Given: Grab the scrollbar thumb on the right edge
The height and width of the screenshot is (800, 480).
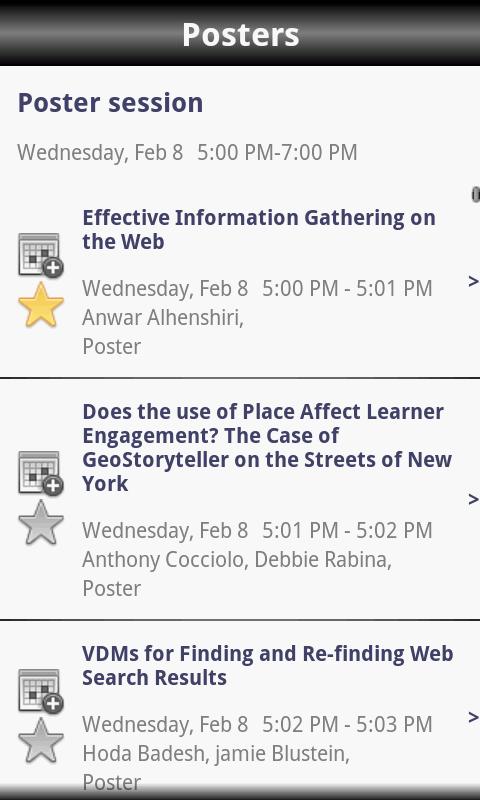Looking at the screenshot, I should click(x=475, y=194).
